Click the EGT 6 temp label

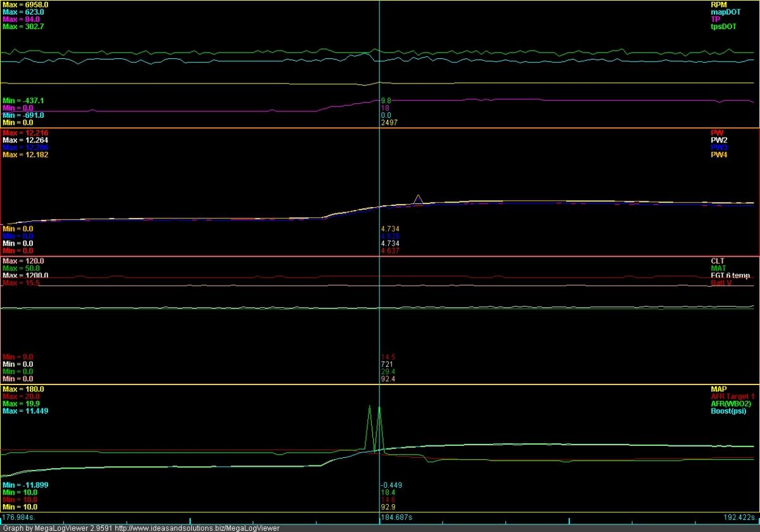pyautogui.click(x=730, y=276)
